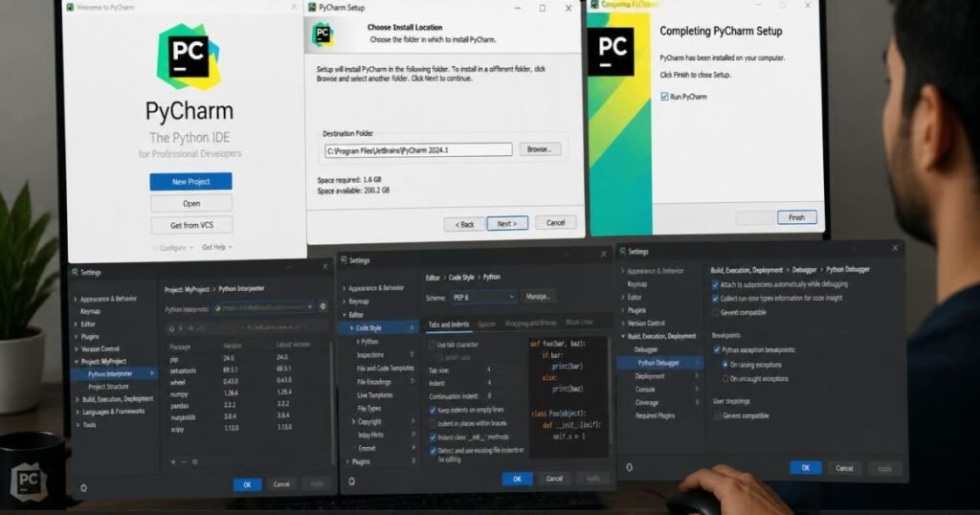Click the project-level icon on the Console row

coord(697,389)
